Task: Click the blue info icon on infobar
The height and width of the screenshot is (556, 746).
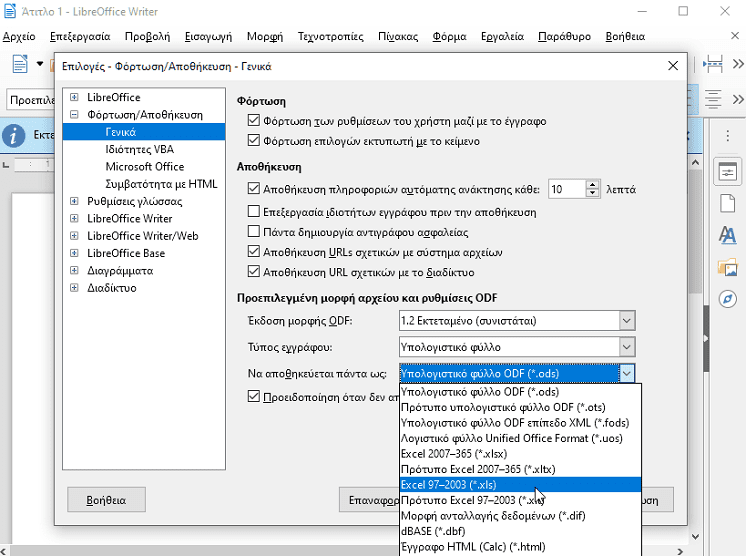Action: 14,136
